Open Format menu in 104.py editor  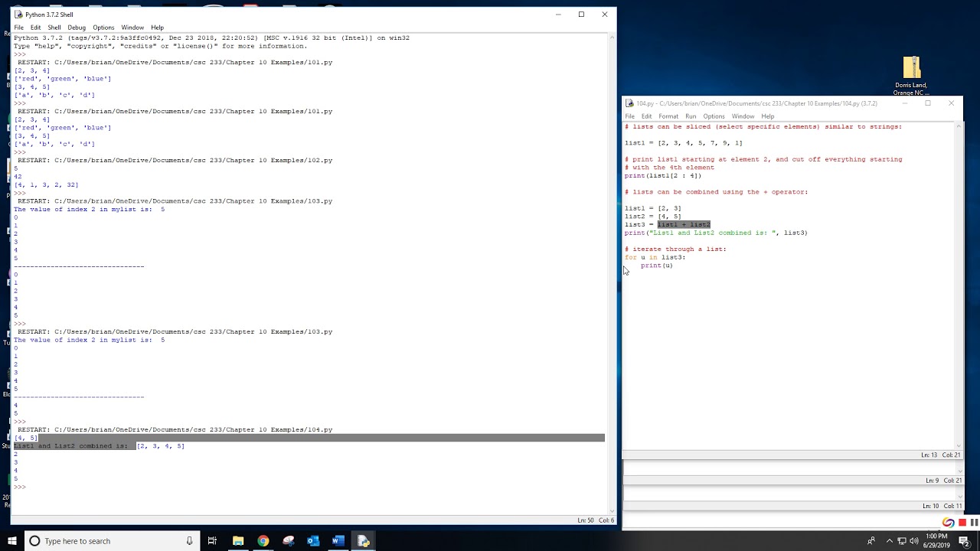click(x=668, y=116)
